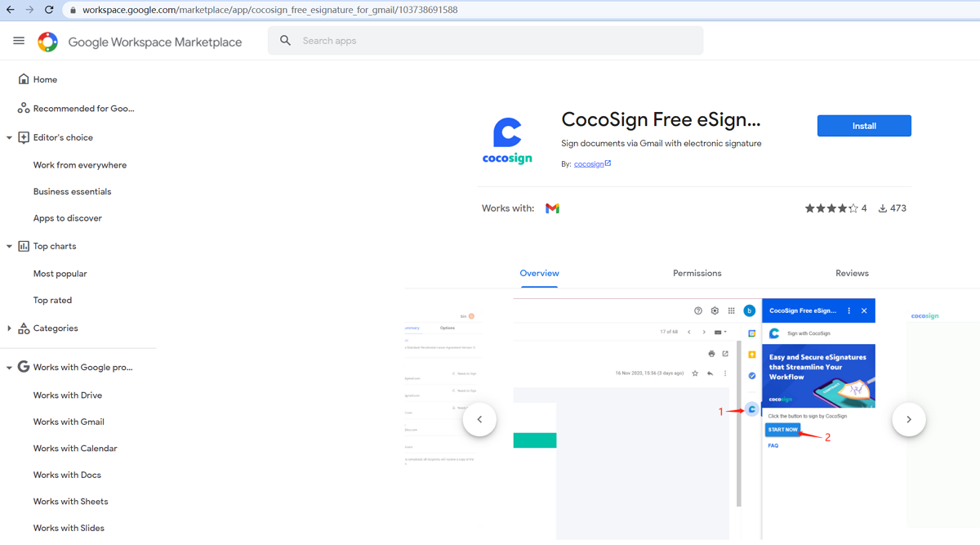Open the hamburger main menu
The width and height of the screenshot is (980, 545).
point(19,41)
